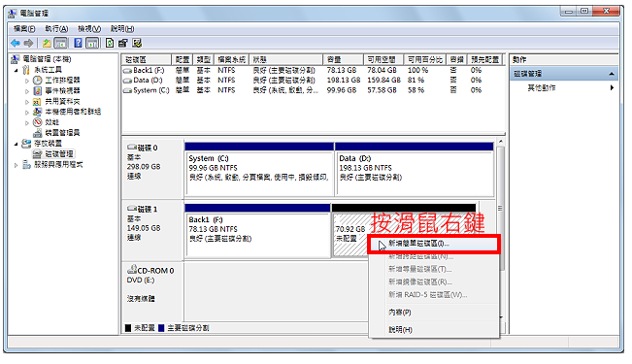The height and width of the screenshot is (364, 632).
Task: Select the 效能 performance icon
Action: (x=38, y=122)
